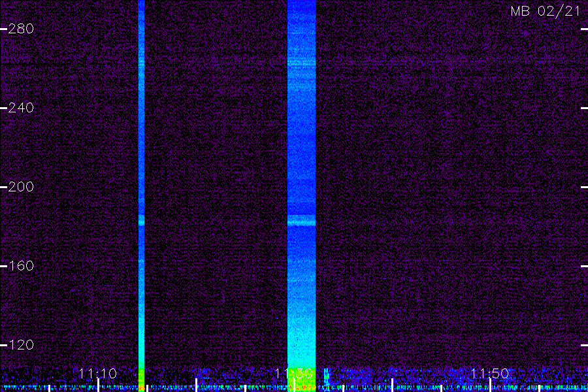The height and width of the screenshot is (392, 588).
Task: Click the 240 frequency axis label
Action: 21,108
